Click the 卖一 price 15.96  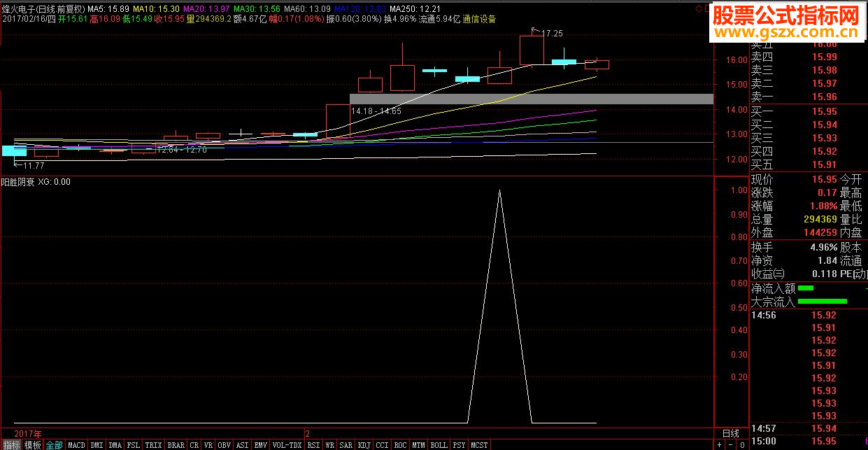[825, 97]
